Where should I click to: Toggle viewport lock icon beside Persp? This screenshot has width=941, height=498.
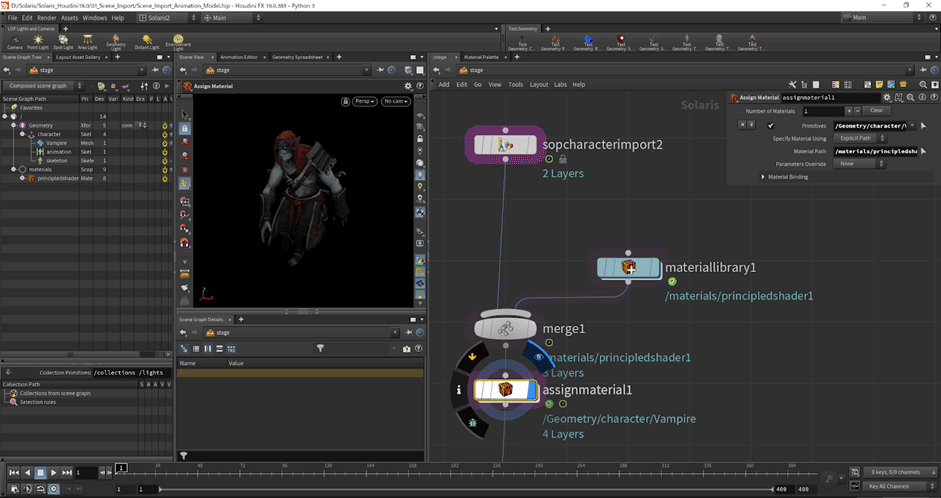345,102
